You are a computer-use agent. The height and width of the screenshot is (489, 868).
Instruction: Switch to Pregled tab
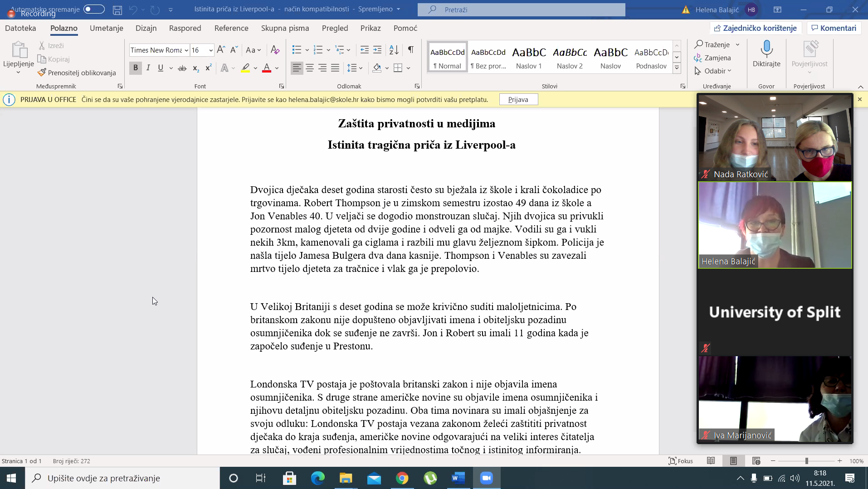(335, 28)
